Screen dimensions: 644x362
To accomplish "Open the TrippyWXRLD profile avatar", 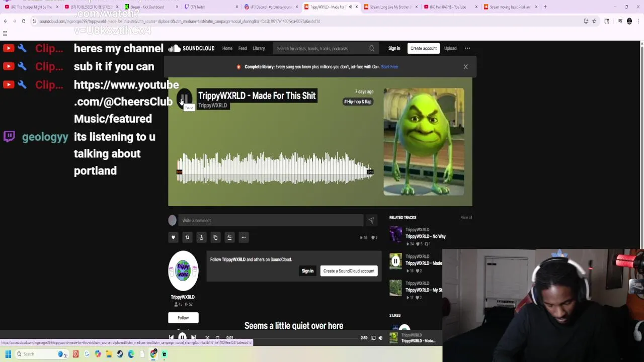I will 183,270.
